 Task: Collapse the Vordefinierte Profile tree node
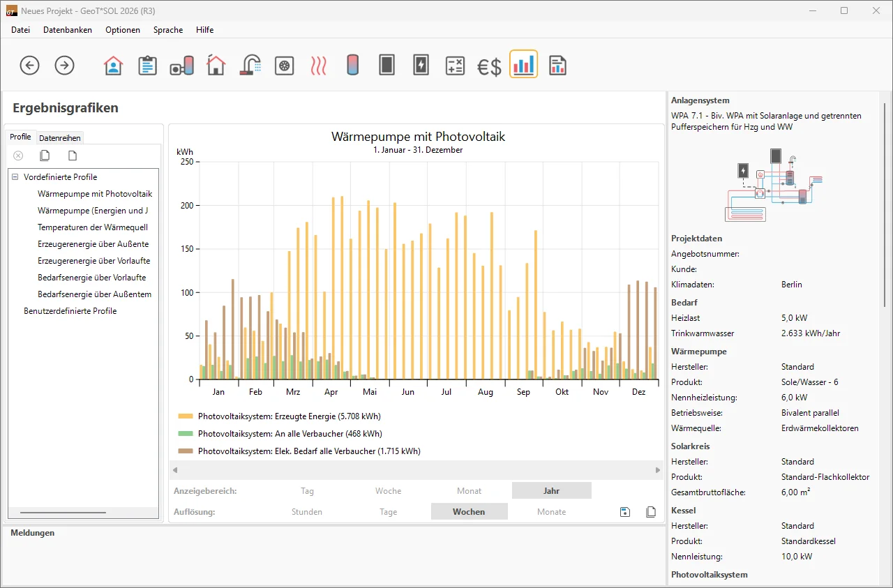coord(15,177)
